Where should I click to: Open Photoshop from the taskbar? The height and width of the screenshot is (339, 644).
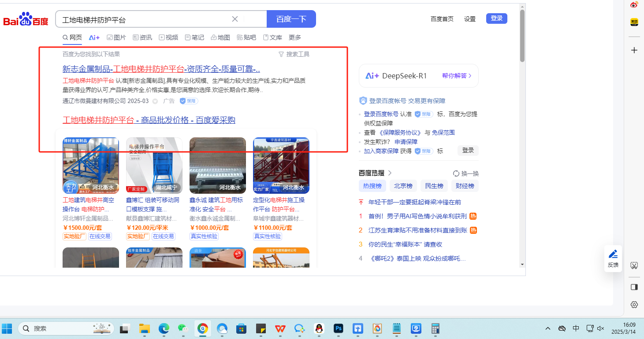pyautogui.click(x=339, y=328)
